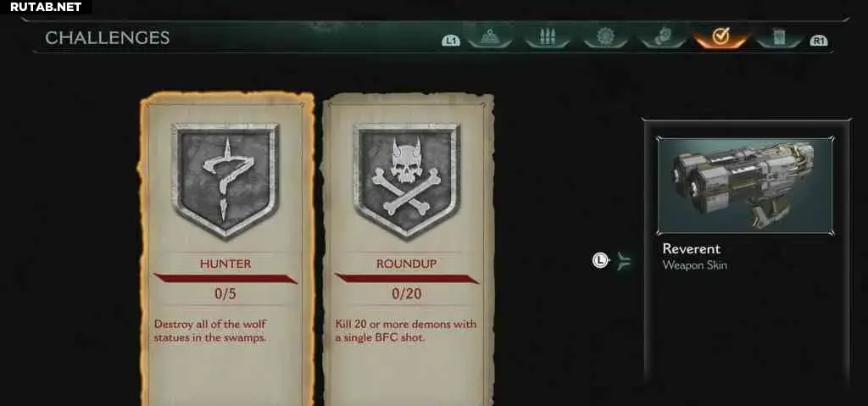868x406 pixels.
Task: Open the map tab with pin icon
Action: pyautogui.click(x=489, y=37)
